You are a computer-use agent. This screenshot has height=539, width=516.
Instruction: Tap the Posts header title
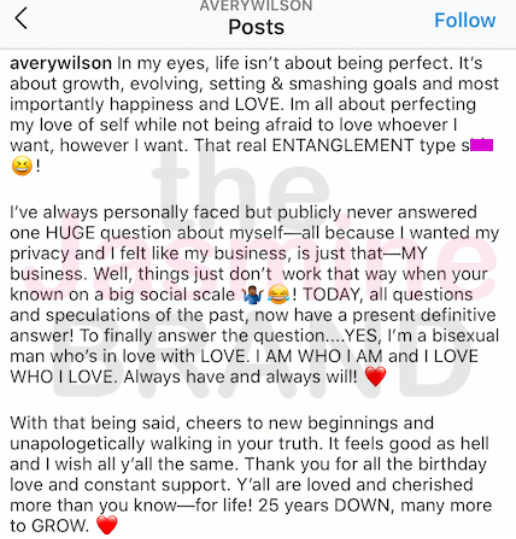(256, 27)
